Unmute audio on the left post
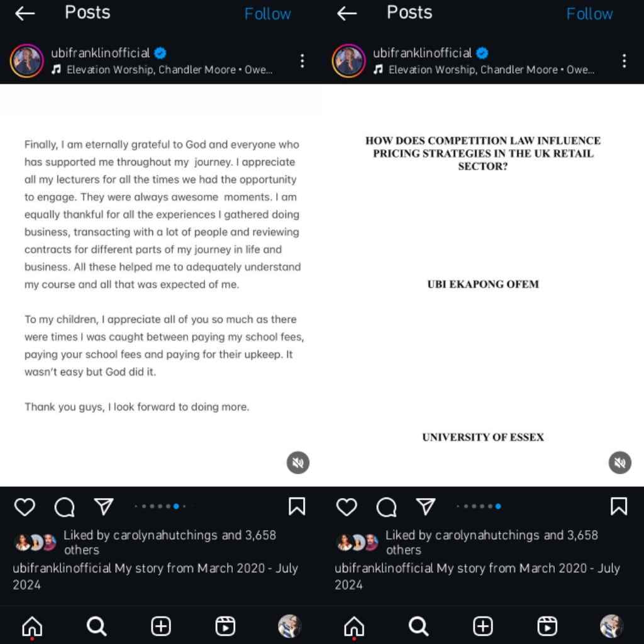The width and height of the screenshot is (644, 644). coord(297,462)
